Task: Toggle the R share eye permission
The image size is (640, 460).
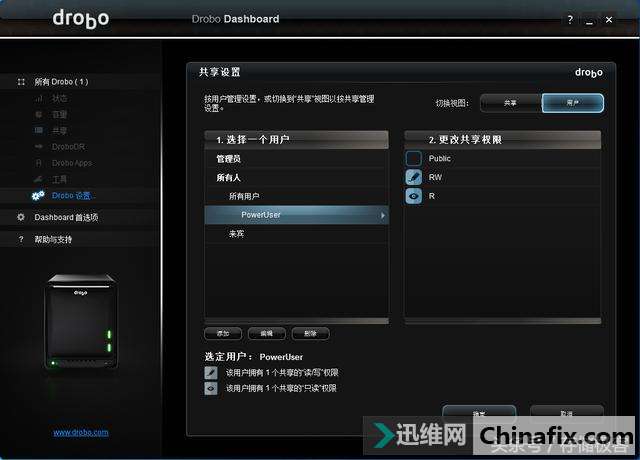Action: (413, 196)
